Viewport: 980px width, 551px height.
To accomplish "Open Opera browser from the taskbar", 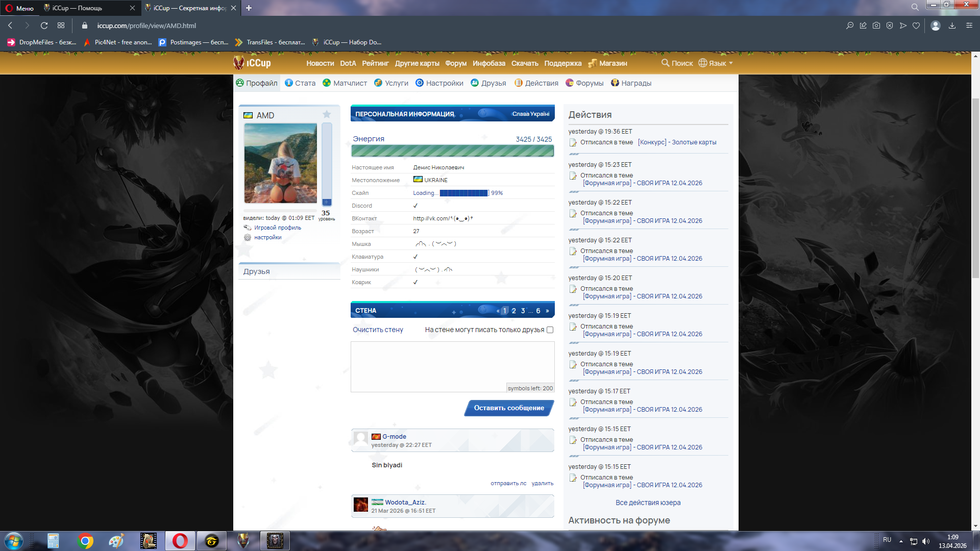I will tap(180, 541).
